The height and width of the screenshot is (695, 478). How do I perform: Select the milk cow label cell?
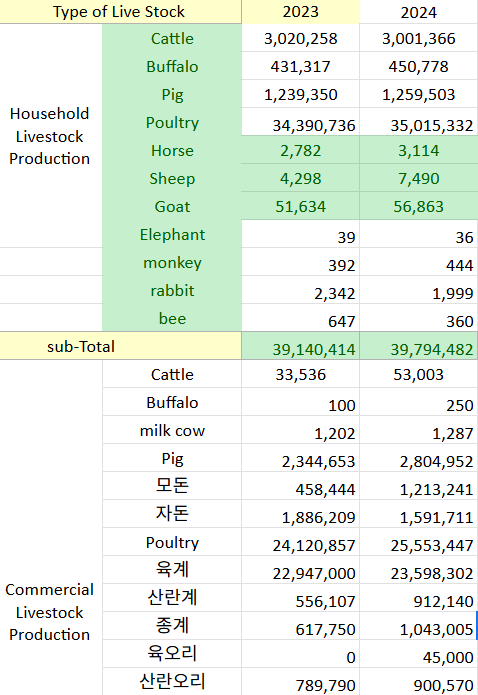(172, 430)
